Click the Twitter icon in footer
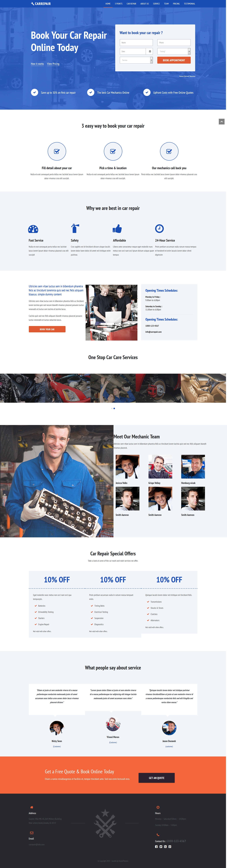Screen dimensions: 227x868 pyautogui.click(x=161, y=846)
